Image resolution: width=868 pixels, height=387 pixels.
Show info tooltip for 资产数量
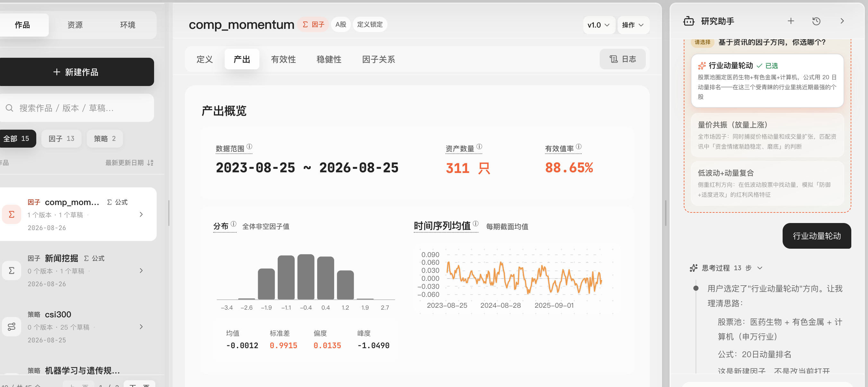[x=479, y=147]
